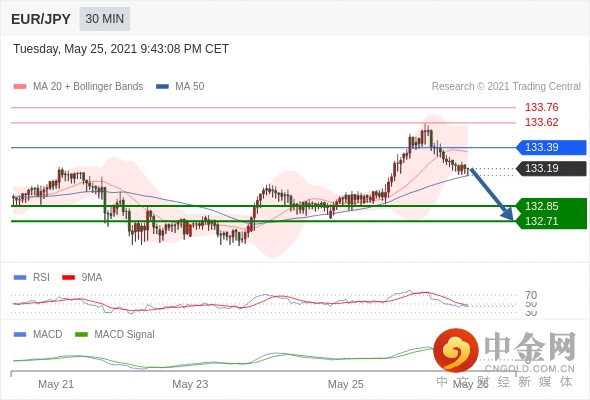Screen dimensions: 590x400
Task: Click the blue MA 50 legend swatch
Action: tap(162, 87)
